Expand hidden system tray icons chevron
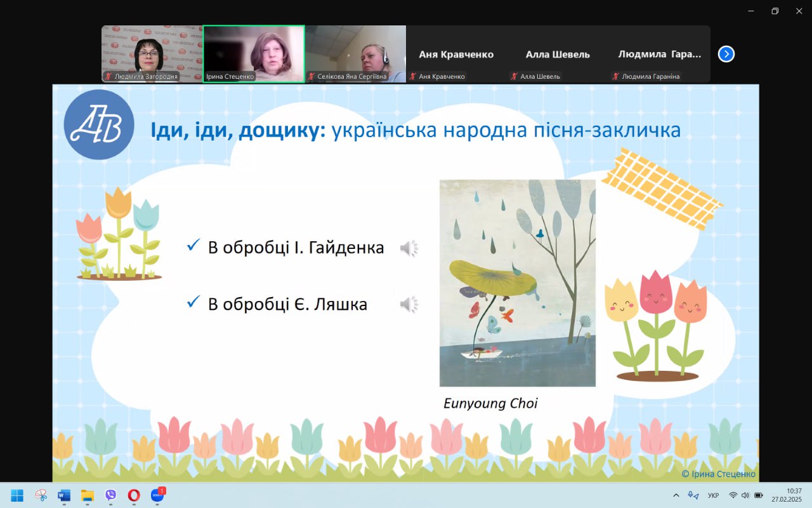The width and height of the screenshot is (812, 508). [676, 495]
